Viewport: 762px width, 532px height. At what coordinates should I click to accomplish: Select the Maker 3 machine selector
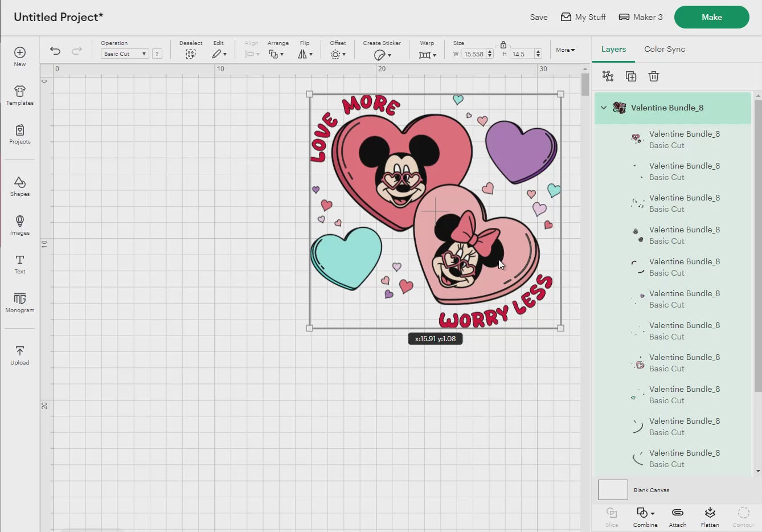[x=641, y=17]
